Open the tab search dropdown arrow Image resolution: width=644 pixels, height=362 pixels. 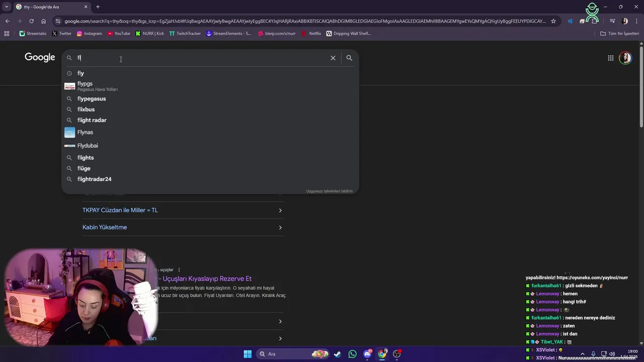point(7,7)
